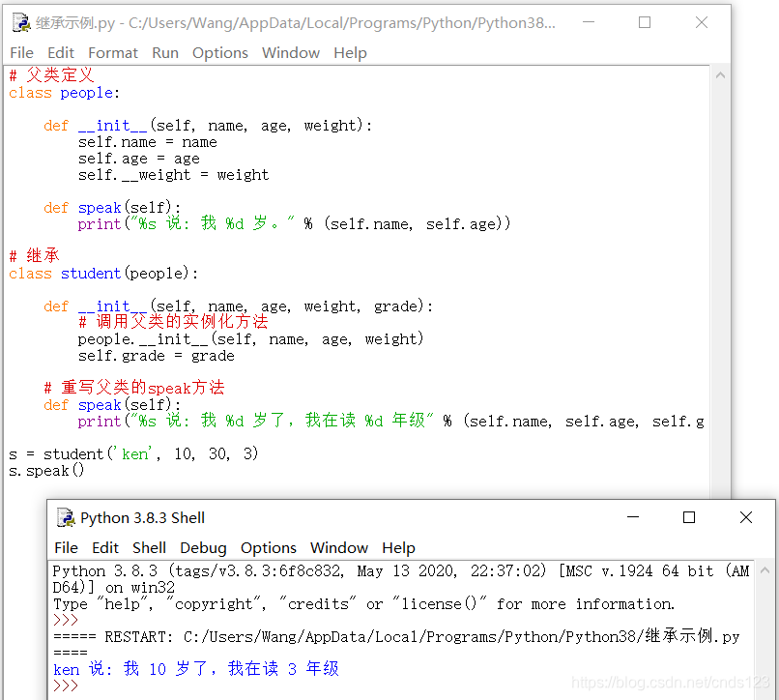Open Run menu in editor window

click(165, 53)
